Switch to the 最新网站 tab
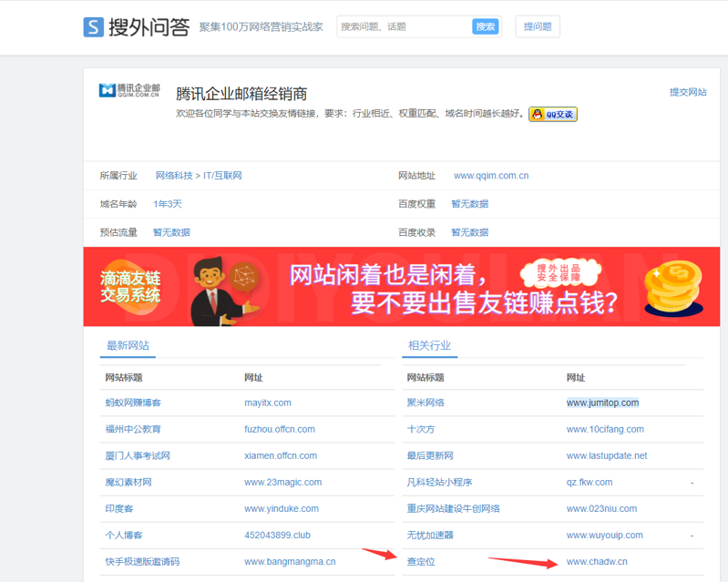The height and width of the screenshot is (582, 728). (x=128, y=345)
